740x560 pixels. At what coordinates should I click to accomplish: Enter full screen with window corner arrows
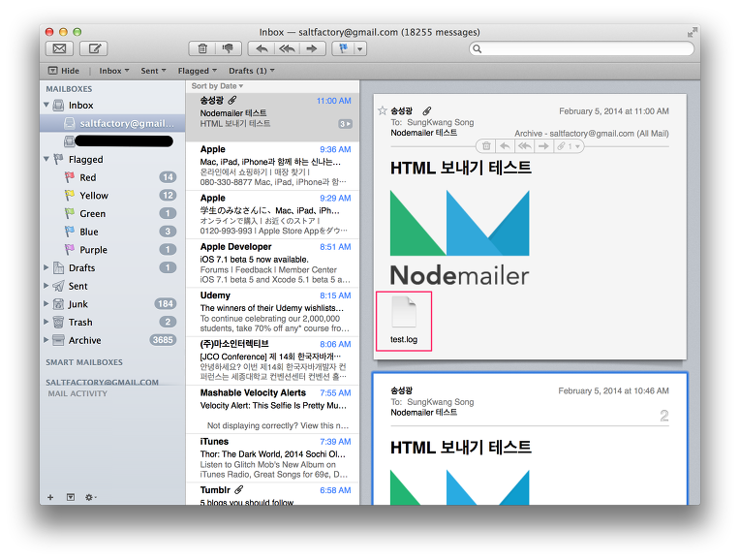692,32
